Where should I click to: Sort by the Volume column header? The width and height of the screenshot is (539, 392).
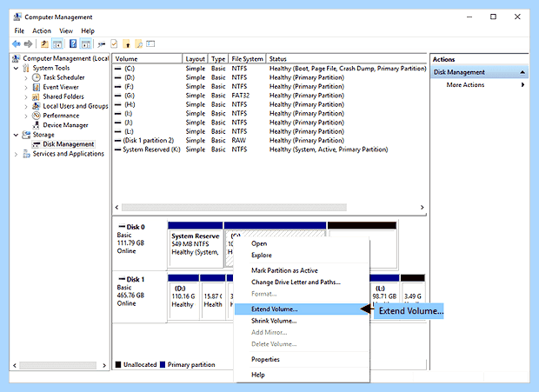[148, 59]
